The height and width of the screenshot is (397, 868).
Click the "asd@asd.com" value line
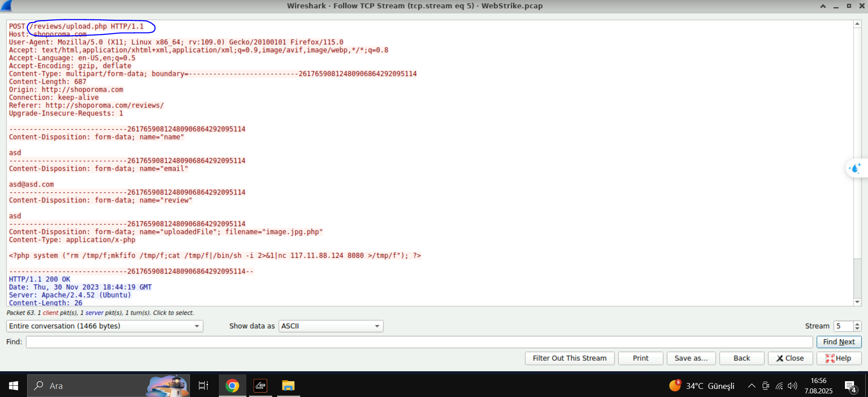[x=31, y=184]
